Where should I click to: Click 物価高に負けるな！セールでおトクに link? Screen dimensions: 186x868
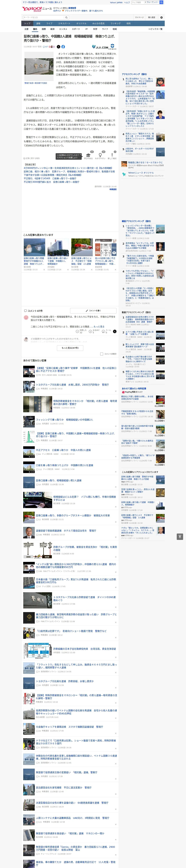tap(145, 162)
